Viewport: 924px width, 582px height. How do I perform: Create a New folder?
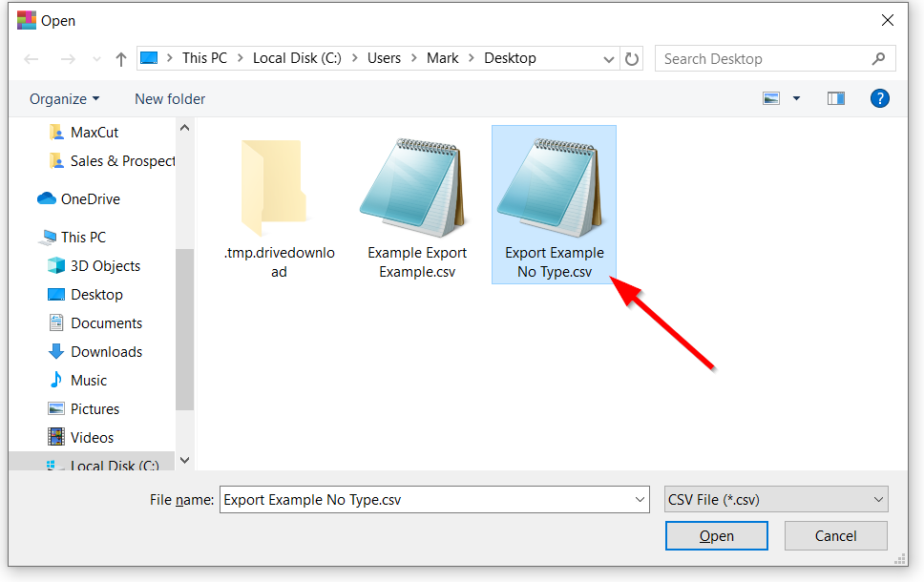tap(170, 99)
